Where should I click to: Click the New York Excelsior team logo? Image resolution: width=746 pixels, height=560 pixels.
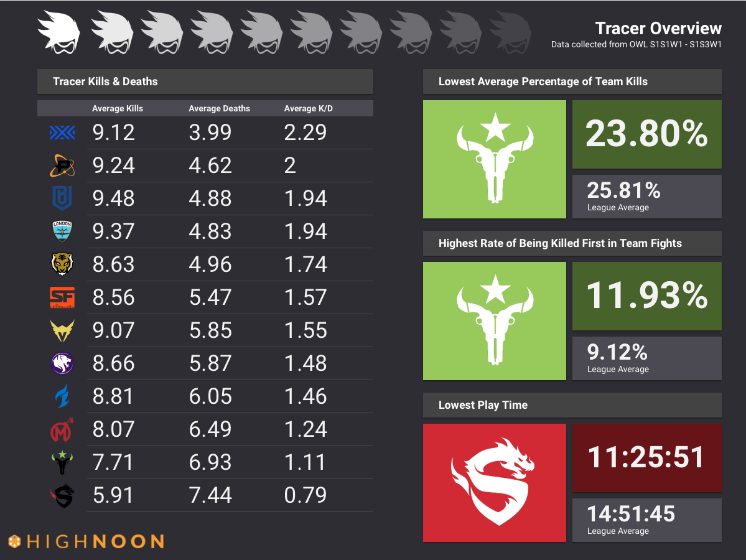pos(62,133)
